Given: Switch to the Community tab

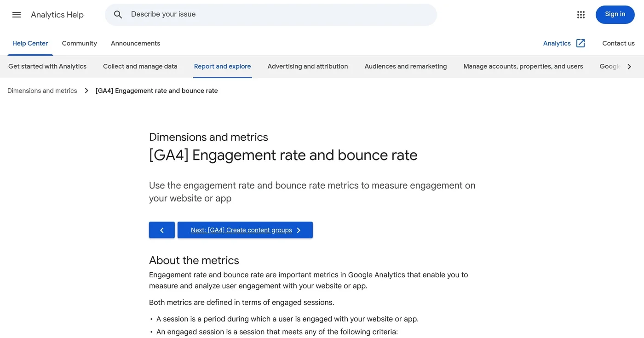Looking at the screenshot, I should pos(80,43).
